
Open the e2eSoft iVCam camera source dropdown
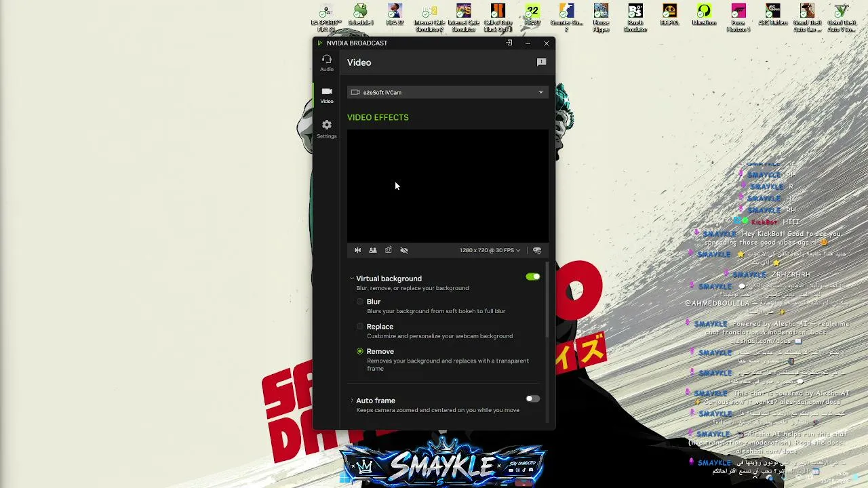click(448, 92)
